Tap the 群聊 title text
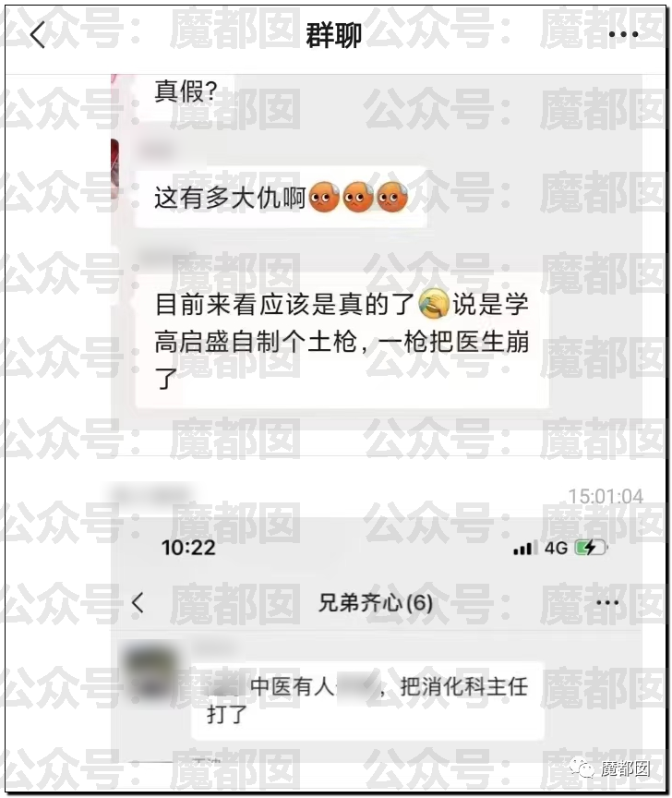672x798 pixels. pos(333,36)
